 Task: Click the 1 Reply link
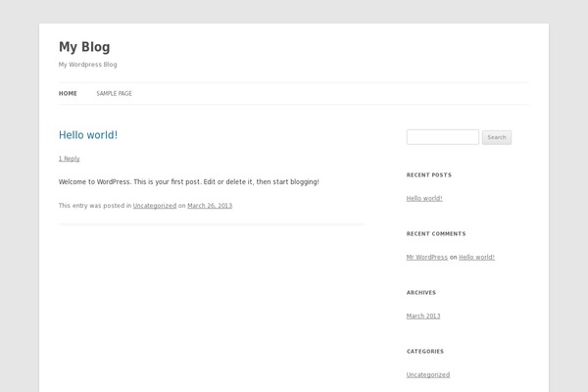pos(70,159)
